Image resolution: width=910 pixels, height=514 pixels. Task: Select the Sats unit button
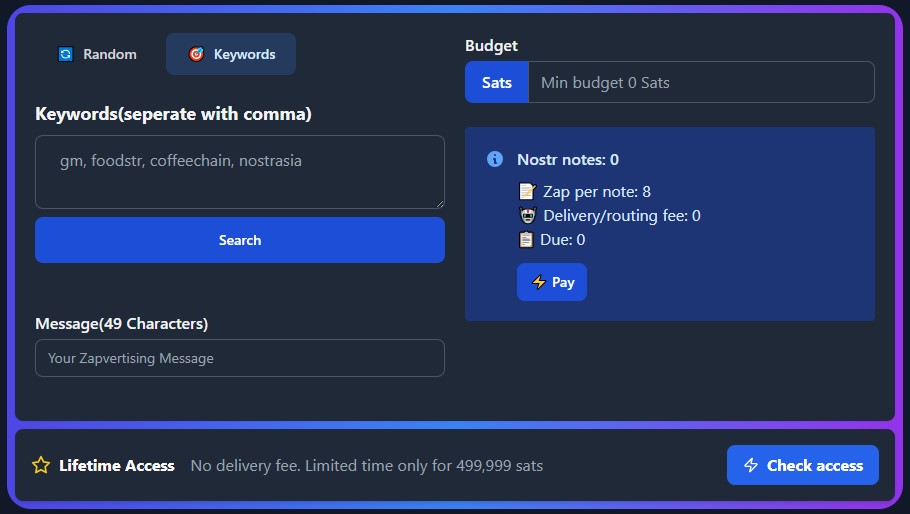pos(496,82)
